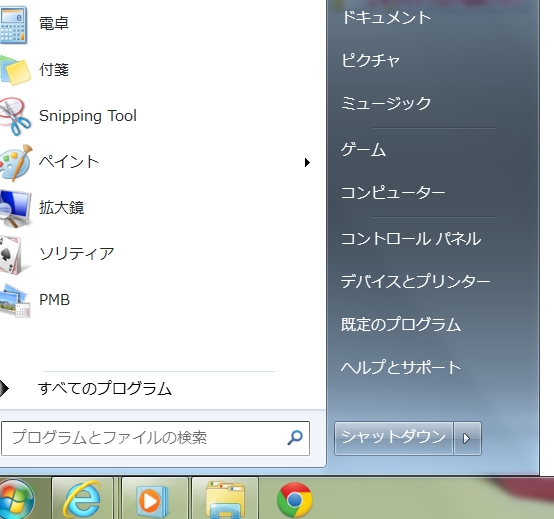Open the PMB photo icon
Screen dimensions: 554x519
(x=15, y=300)
